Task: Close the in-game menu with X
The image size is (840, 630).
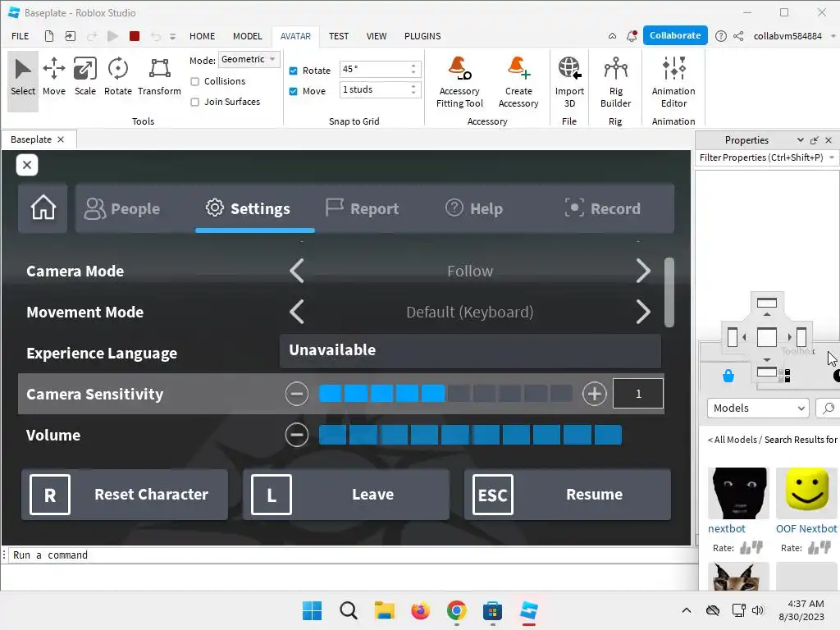Action: point(27,165)
